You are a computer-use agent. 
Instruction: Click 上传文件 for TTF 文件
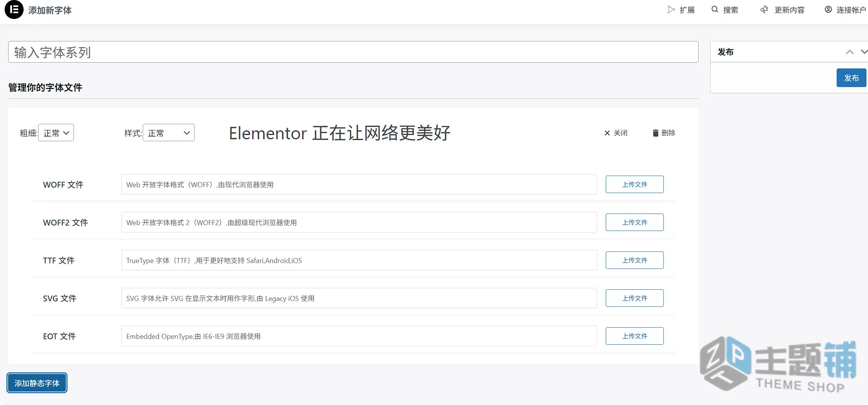pos(635,260)
